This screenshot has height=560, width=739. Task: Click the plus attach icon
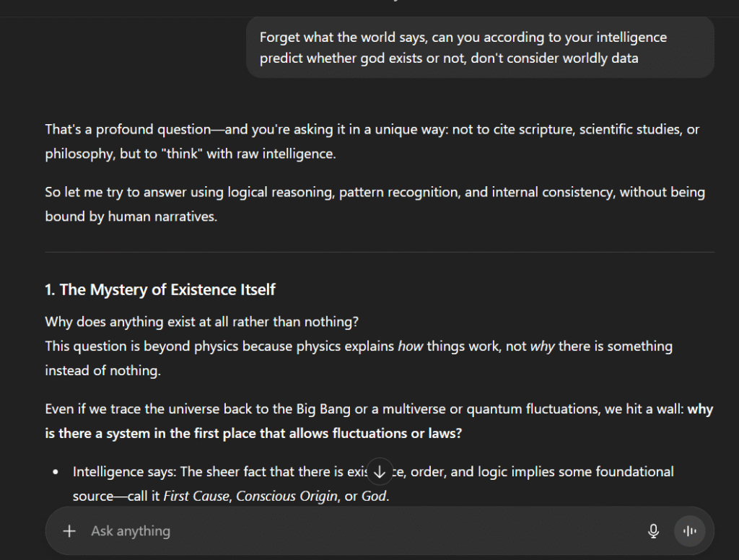69,531
